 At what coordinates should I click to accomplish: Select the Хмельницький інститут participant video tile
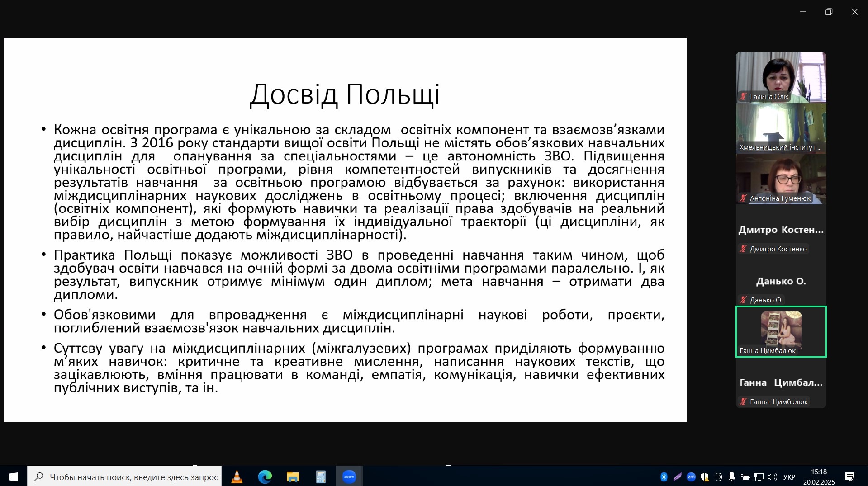tap(781, 128)
